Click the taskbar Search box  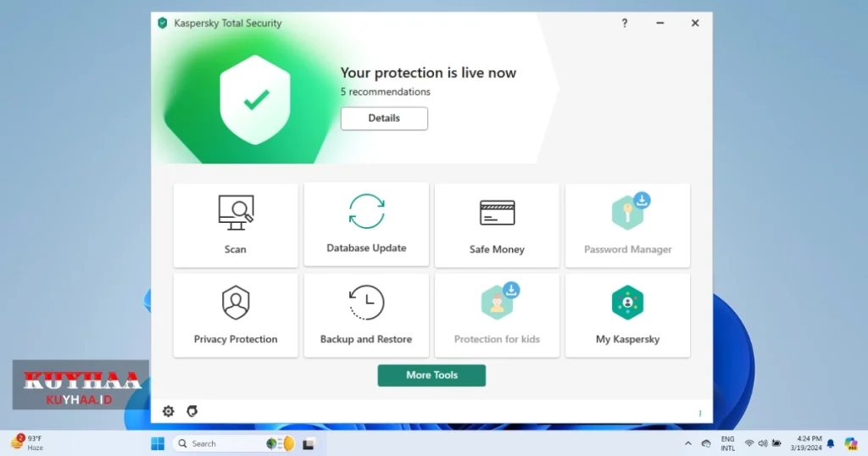236,443
